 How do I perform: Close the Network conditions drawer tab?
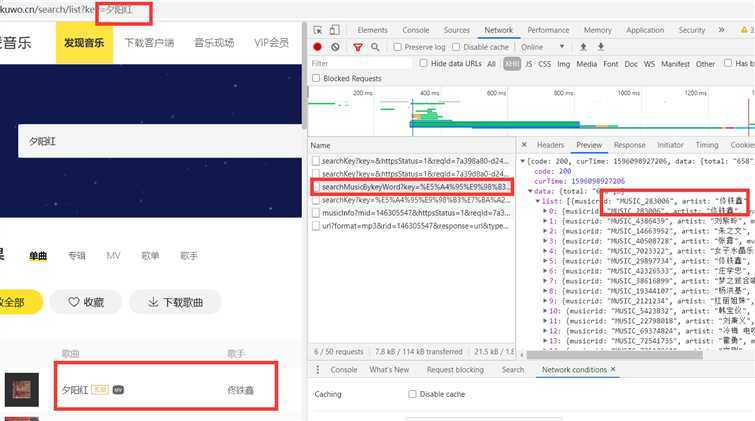[x=613, y=369]
